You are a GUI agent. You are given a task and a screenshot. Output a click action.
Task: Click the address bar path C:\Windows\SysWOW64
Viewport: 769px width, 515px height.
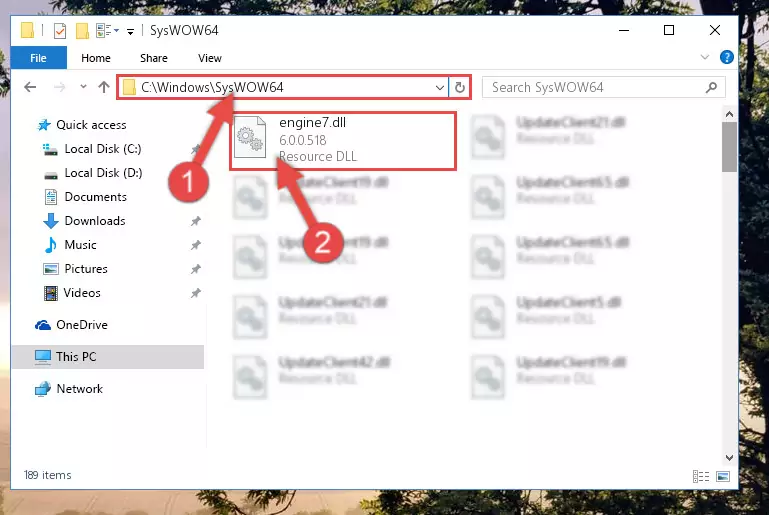click(212, 87)
